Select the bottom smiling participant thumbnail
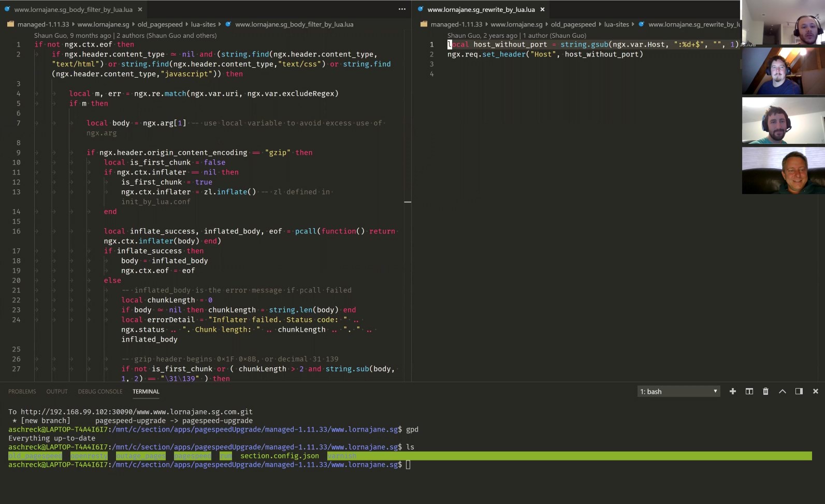This screenshot has height=504, width=825. click(783, 170)
